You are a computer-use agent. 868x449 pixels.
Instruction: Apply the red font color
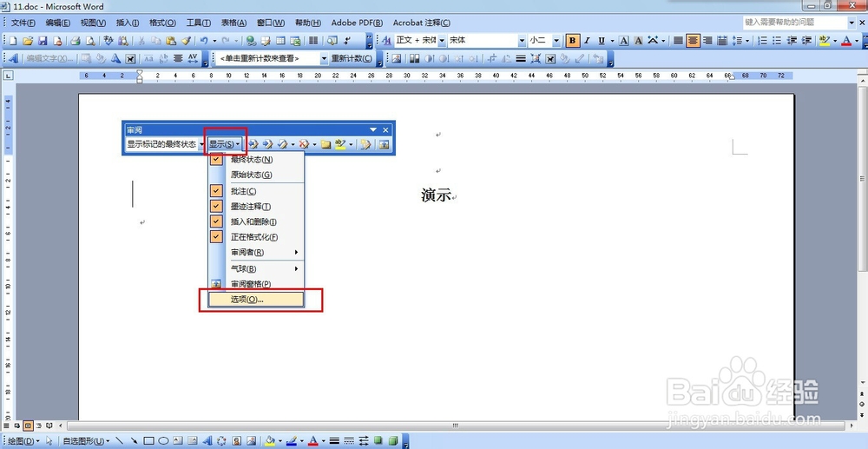pyautogui.click(x=845, y=41)
